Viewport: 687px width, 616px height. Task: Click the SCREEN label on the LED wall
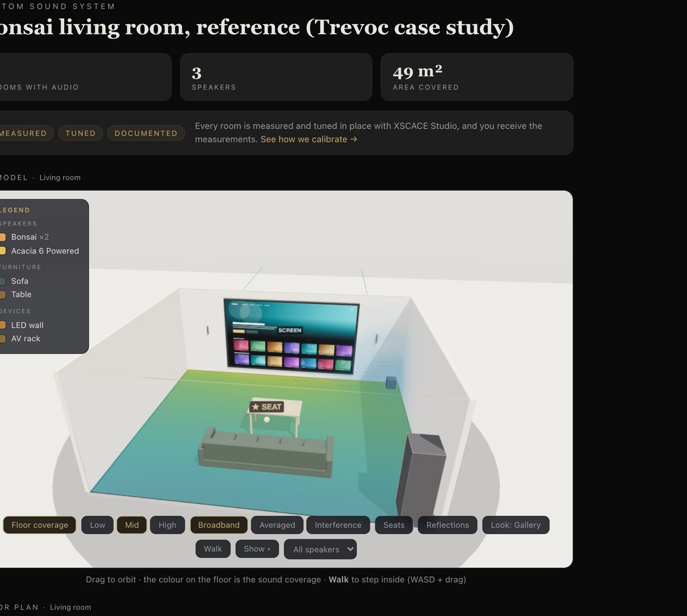tap(290, 330)
